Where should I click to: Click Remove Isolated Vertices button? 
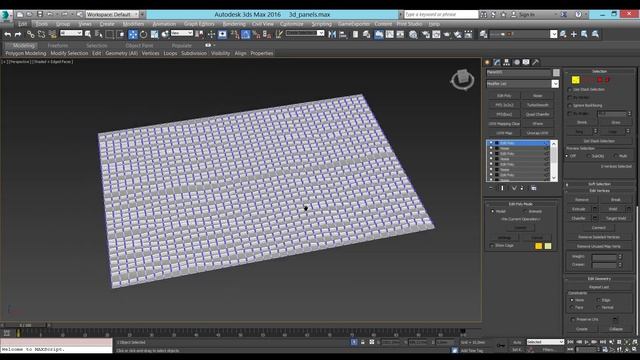(599, 237)
